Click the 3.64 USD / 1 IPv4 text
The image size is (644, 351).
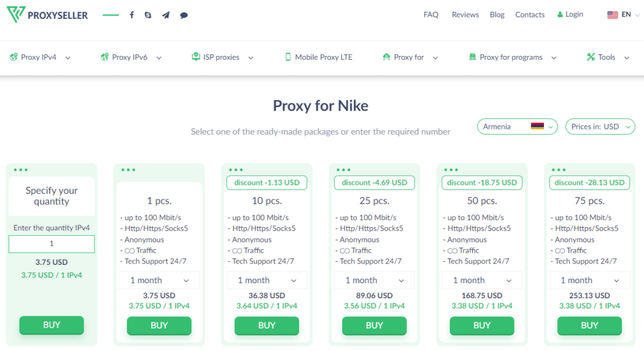[267, 306]
